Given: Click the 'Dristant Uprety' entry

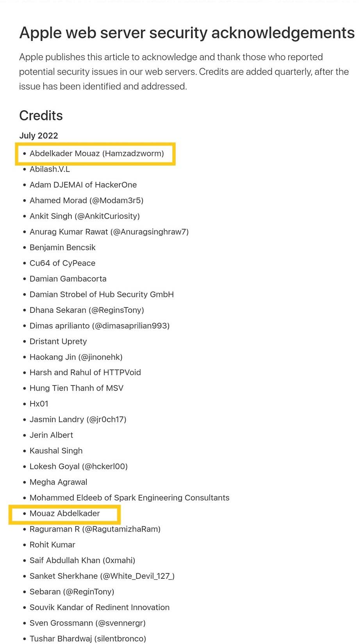Looking at the screenshot, I should coord(58,341).
